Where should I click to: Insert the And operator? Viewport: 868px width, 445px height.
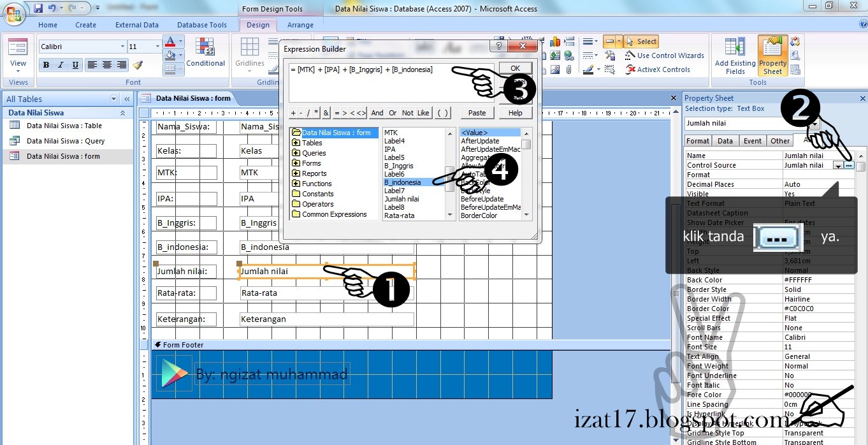pos(377,113)
